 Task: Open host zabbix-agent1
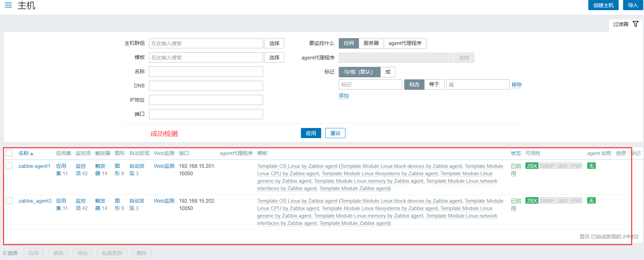click(x=34, y=166)
